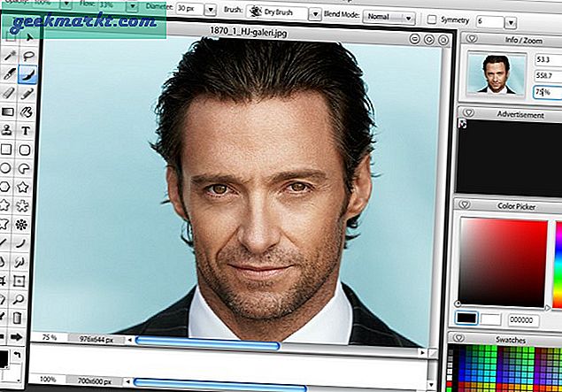Select the fill tool beside the Gradient tool
The image size is (562, 392).
pos(27,112)
